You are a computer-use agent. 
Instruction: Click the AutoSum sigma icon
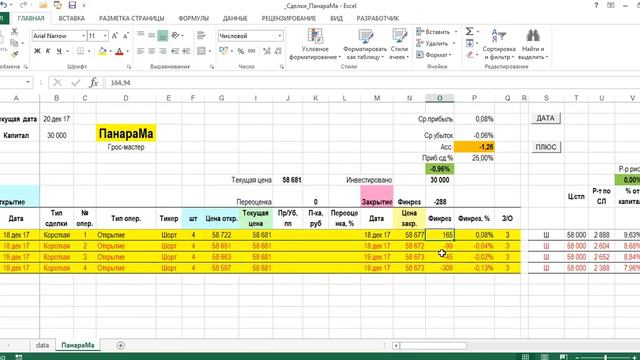pos(469,31)
